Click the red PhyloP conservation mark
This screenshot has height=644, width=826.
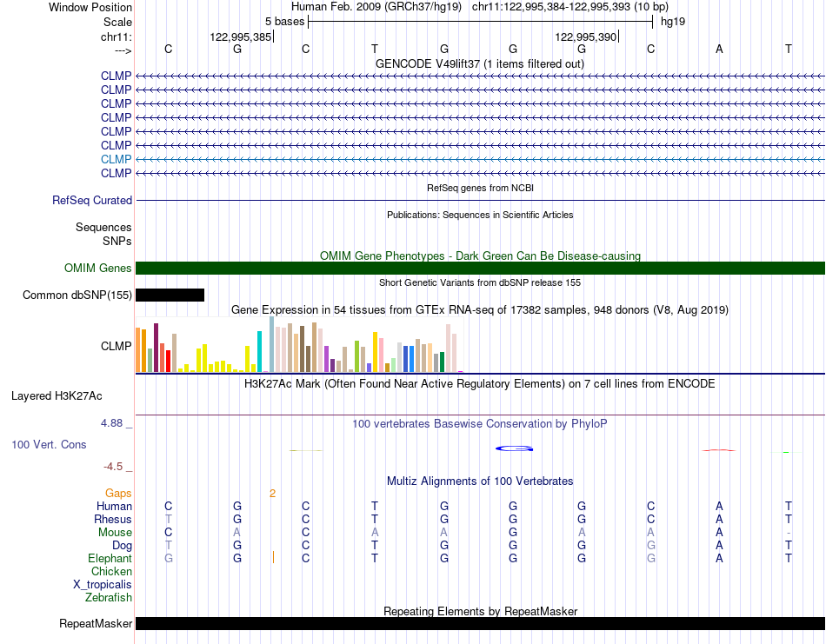pos(719,450)
